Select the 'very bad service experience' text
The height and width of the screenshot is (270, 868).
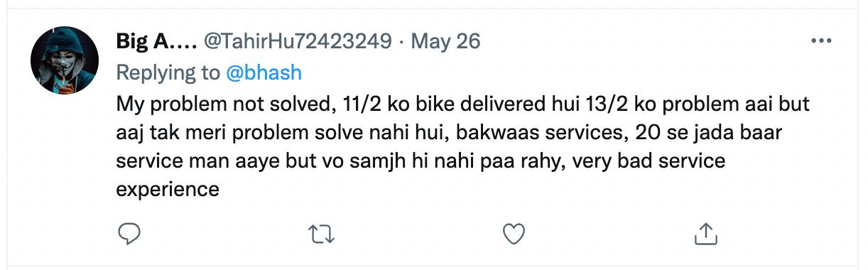point(421,175)
